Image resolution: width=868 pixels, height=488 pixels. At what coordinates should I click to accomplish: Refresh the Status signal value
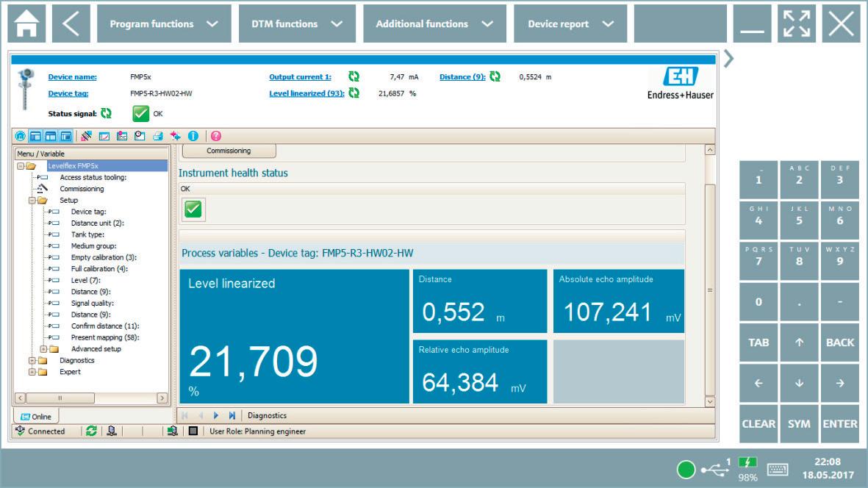click(106, 113)
